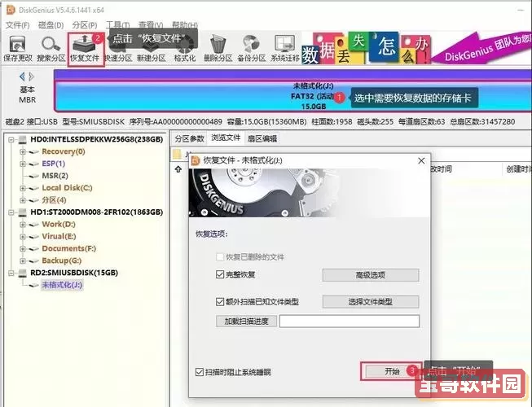
Task: Click the 高级选项 button
Action: click(371, 275)
